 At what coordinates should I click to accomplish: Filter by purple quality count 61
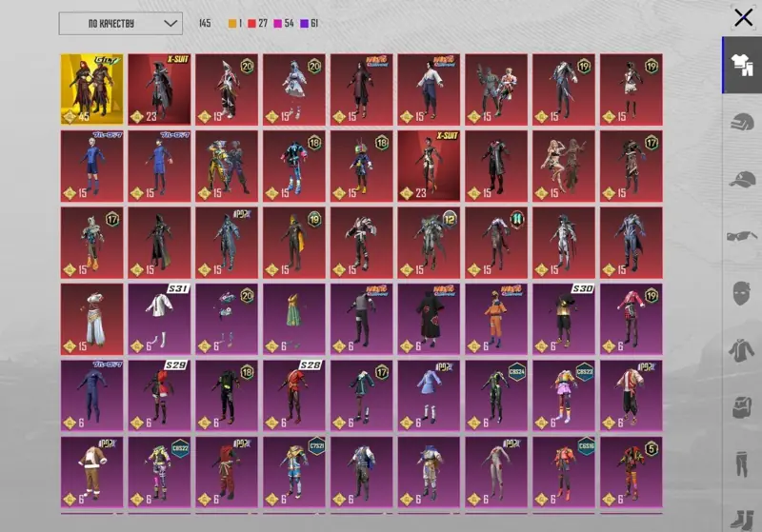pyautogui.click(x=309, y=23)
